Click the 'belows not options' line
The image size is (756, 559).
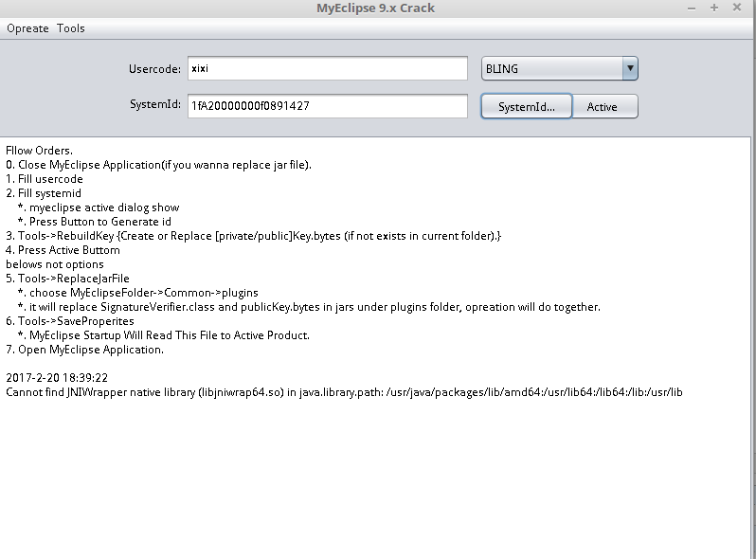coord(55,264)
